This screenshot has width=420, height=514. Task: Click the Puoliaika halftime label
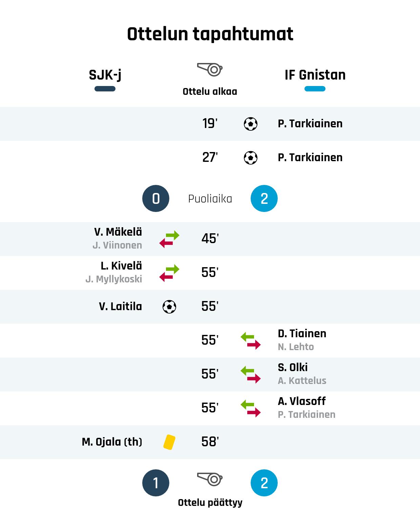(210, 199)
